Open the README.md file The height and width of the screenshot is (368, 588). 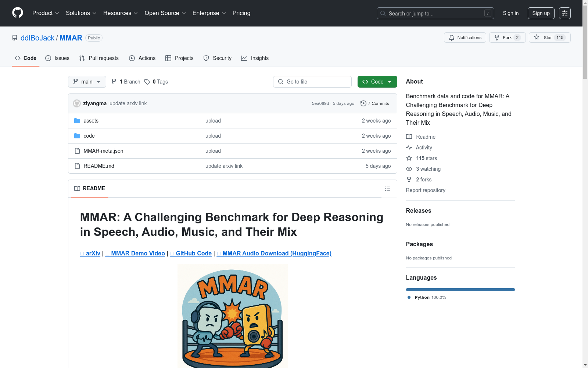click(x=99, y=166)
